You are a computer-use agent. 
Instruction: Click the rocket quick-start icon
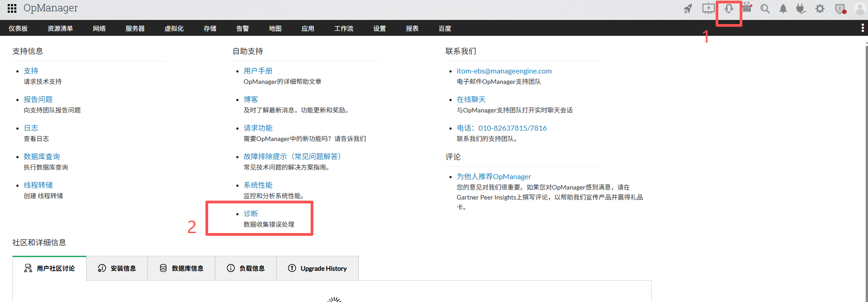coord(688,9)
